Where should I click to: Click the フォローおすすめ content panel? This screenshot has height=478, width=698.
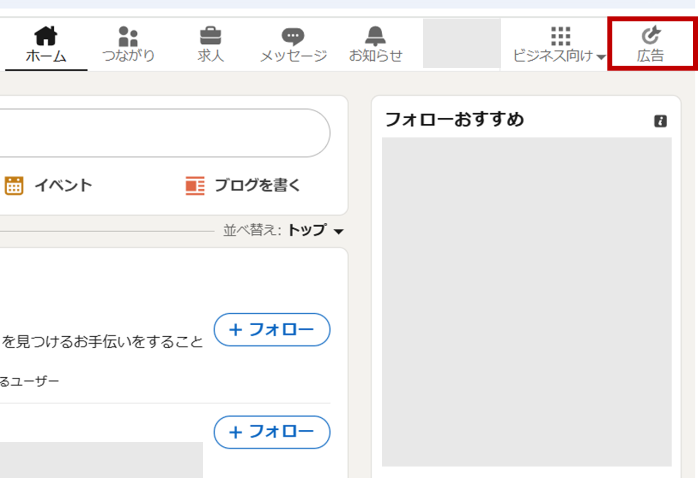point(527,302)
